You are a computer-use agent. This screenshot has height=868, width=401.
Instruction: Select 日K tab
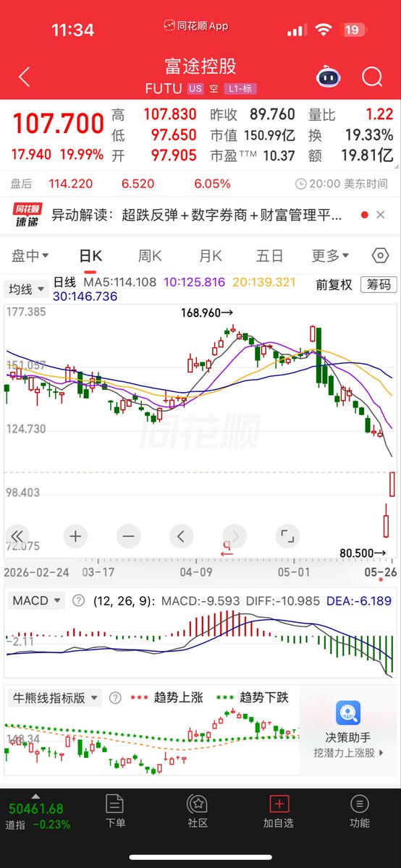point(90,256)
